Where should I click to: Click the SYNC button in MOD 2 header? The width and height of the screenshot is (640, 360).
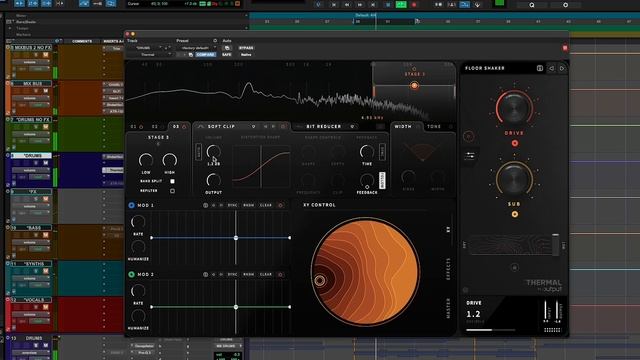(232, 275)
